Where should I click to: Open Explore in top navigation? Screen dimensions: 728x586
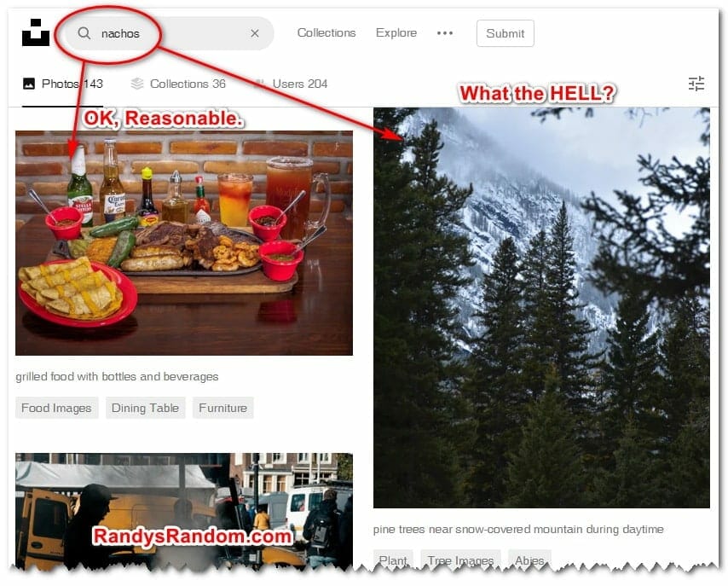click(x=396, y=33)
